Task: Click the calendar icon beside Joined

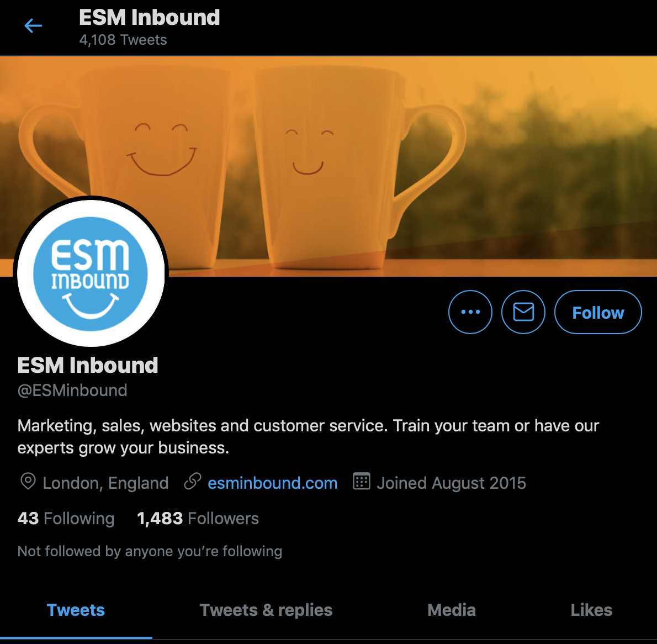Action: click(361, 481)
